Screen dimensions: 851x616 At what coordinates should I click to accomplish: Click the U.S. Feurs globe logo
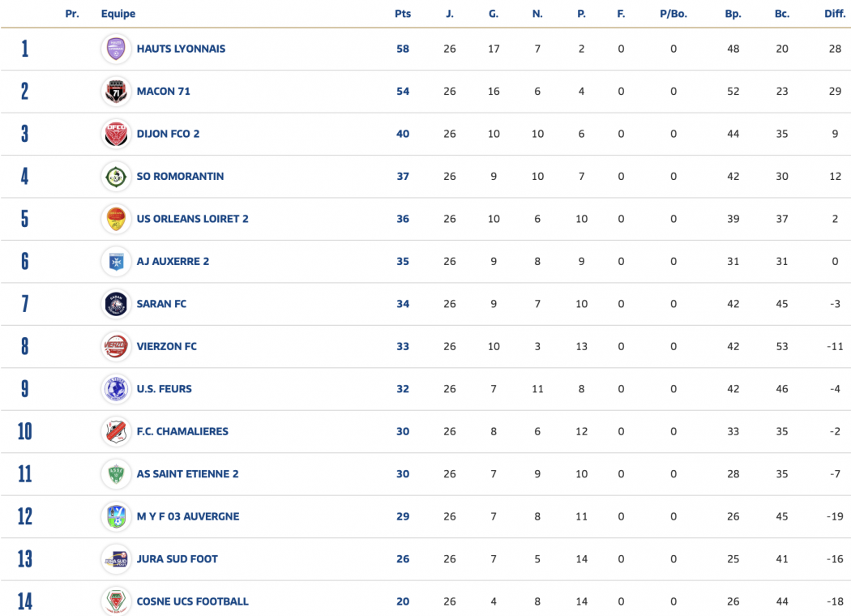pos(116,389)
